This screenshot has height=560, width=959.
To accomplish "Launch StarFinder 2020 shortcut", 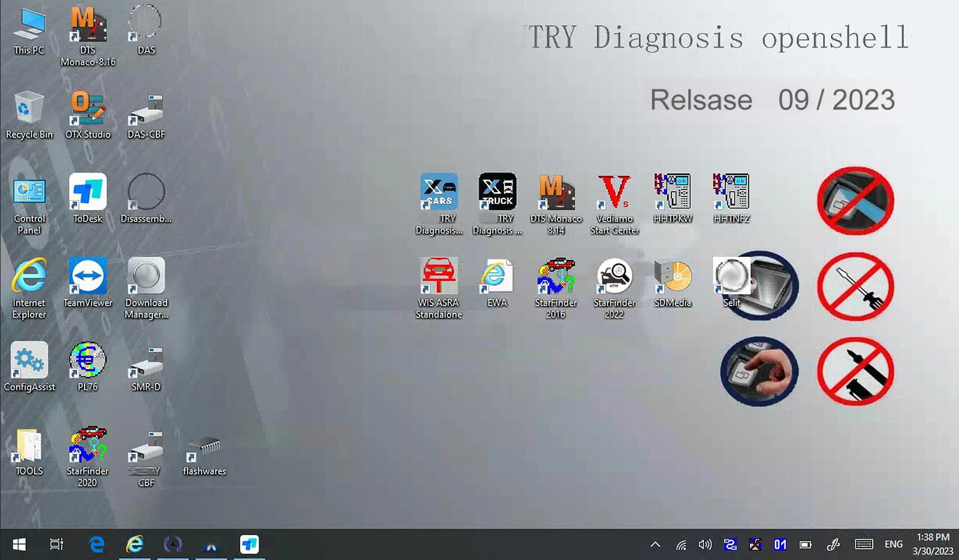I will 88,456.
